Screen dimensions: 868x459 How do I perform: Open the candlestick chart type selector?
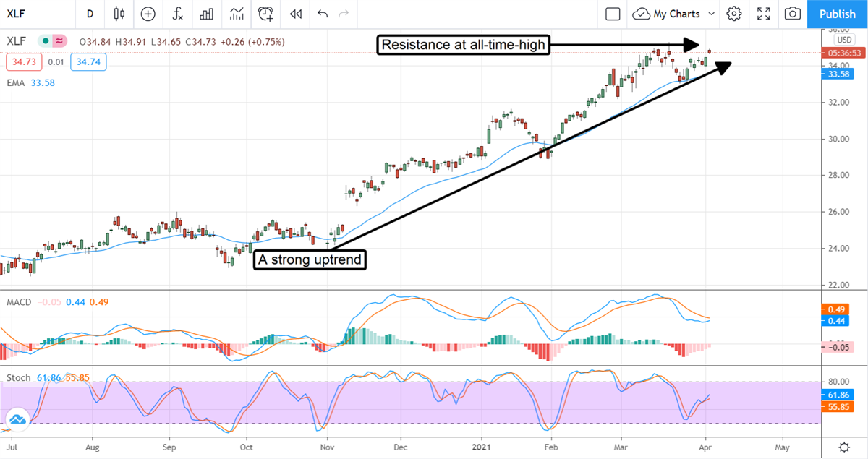(x=119, y=14)
